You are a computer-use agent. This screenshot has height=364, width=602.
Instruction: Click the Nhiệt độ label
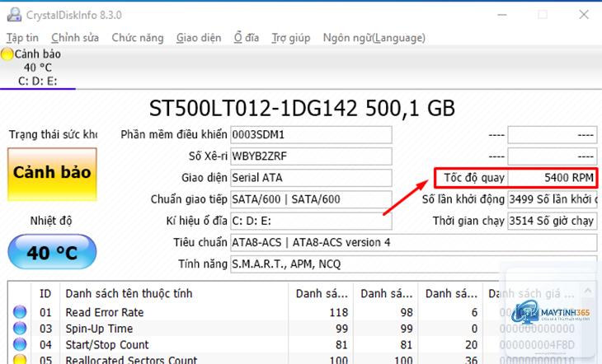pyautogui.click(x=51, y=221)
